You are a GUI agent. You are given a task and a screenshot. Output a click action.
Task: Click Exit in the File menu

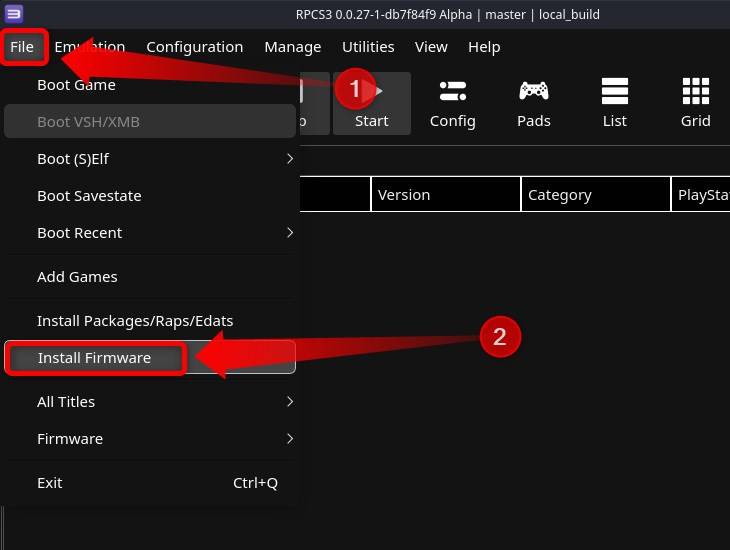[50, 483]
